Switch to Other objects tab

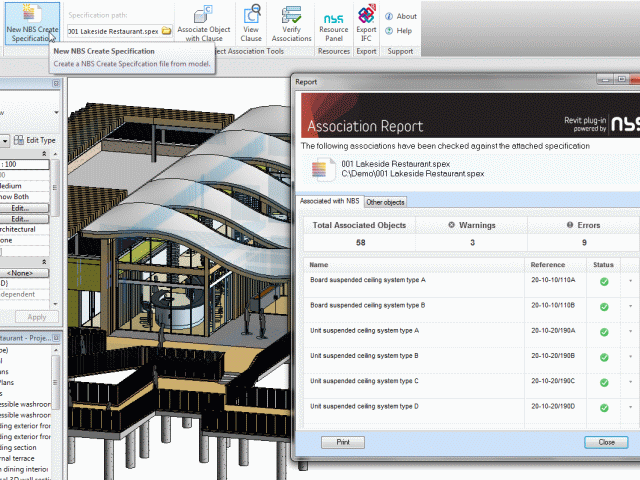tap(385, 202)
